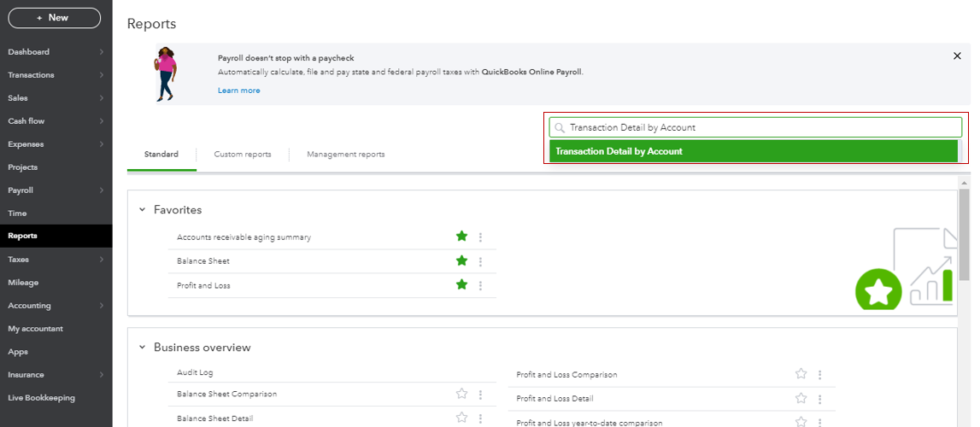Collapse the Favorites section
The height and width of the screenshot is (427, 980).
coord(142,209)
